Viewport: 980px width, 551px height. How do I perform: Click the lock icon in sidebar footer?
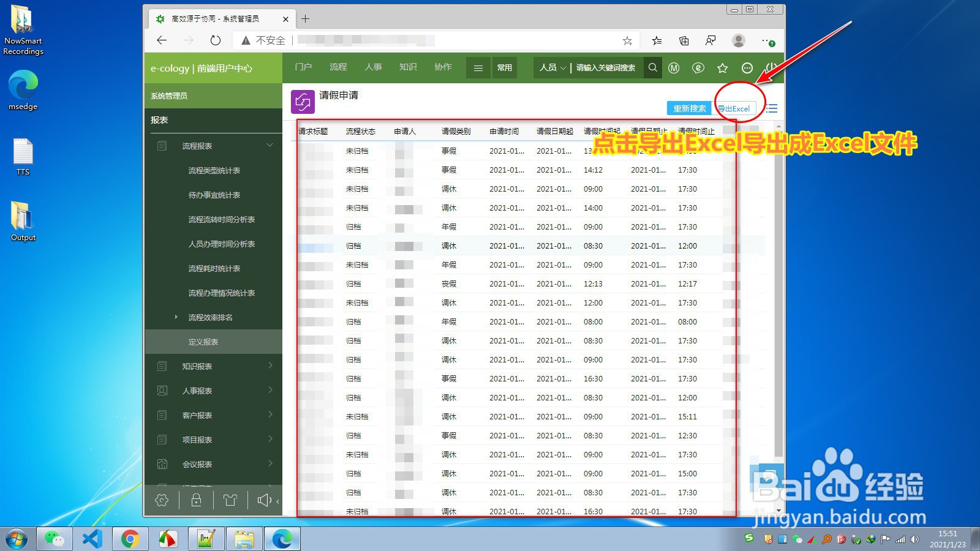196,500
